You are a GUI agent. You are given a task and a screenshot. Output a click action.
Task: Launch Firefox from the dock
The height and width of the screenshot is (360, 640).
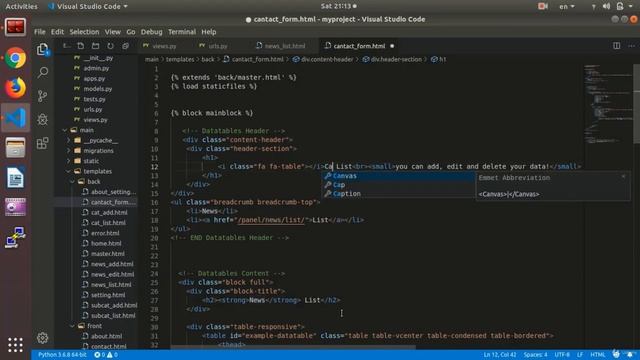click(x=16, y=88)
